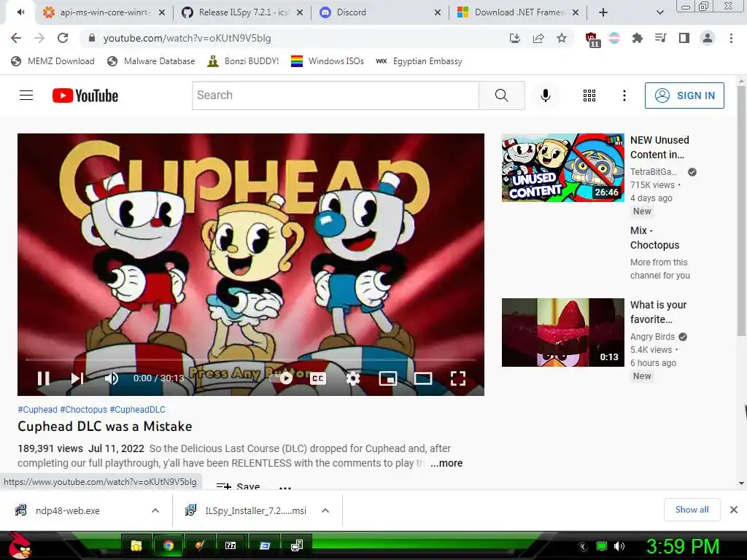This screenshot has width=747, height=560.
Task: Open the Bonzi BUDDY! bookmark
Action: [243, 61]
